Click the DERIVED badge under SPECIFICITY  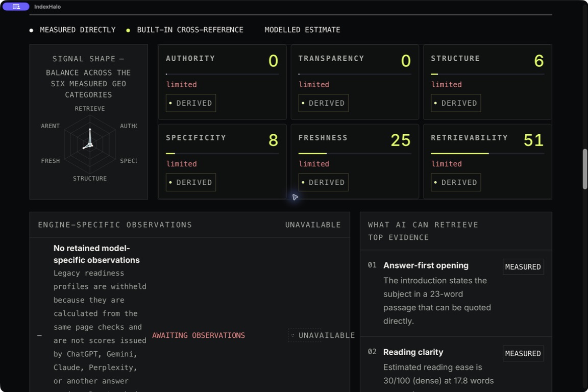(x=191, y=182)
